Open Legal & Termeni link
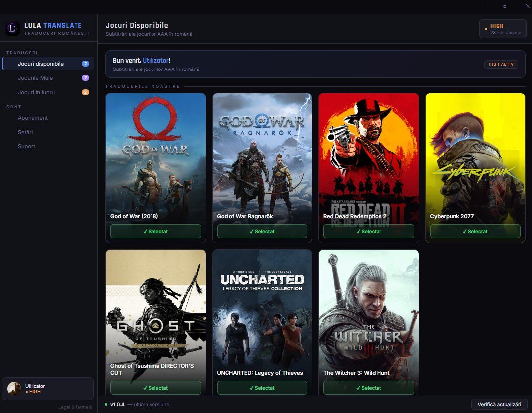This screenshot has height=413, width=532. [76, 407]
